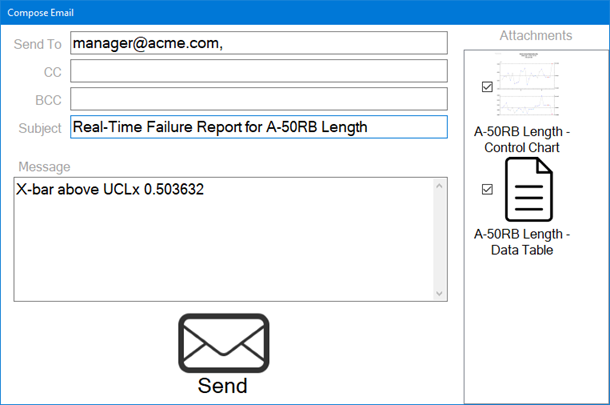The height and width of the screenshot is (405, 610).
Task: Click the message scrollbar up arrow
Action: tap(438, 186)
